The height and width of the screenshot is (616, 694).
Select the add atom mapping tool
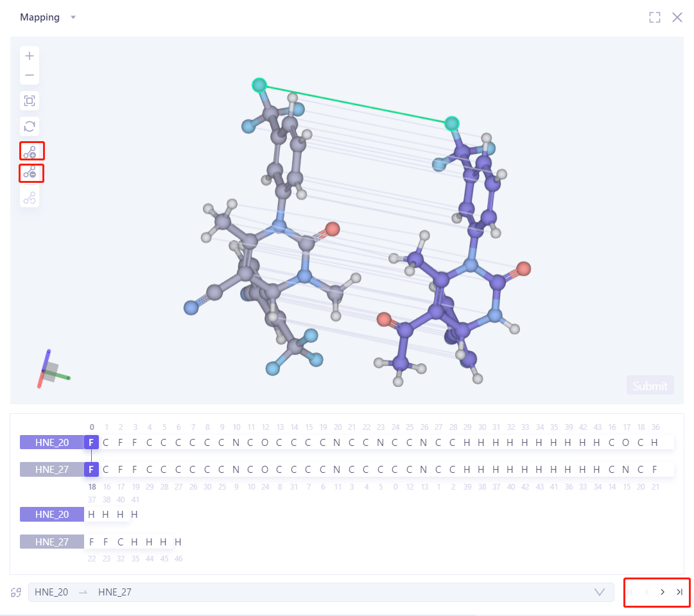pyautogui.click(x=30, y=151)
